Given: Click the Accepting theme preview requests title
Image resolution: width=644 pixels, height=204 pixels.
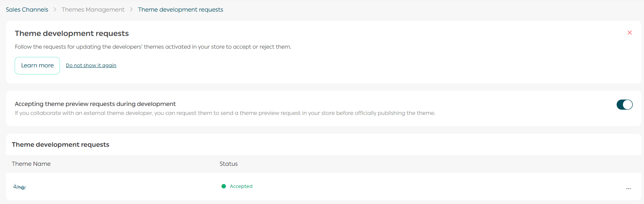Looking at the screenshot, I should pyautogui.click(x=95, y=104).
